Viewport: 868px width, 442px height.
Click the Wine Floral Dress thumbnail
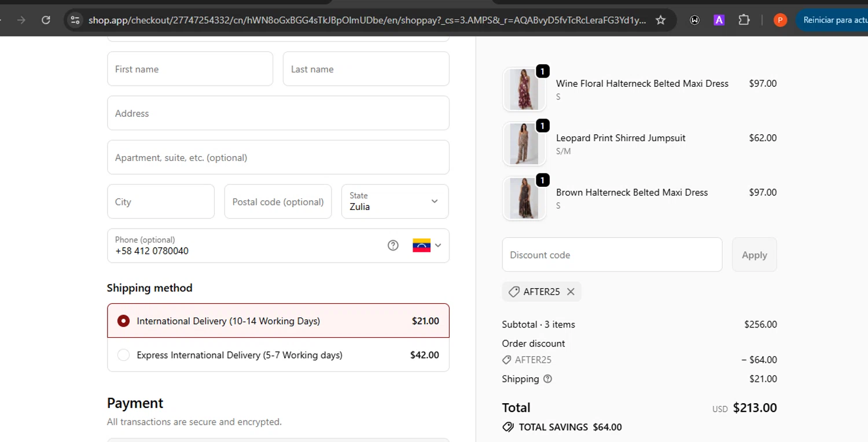click(524, 89)
